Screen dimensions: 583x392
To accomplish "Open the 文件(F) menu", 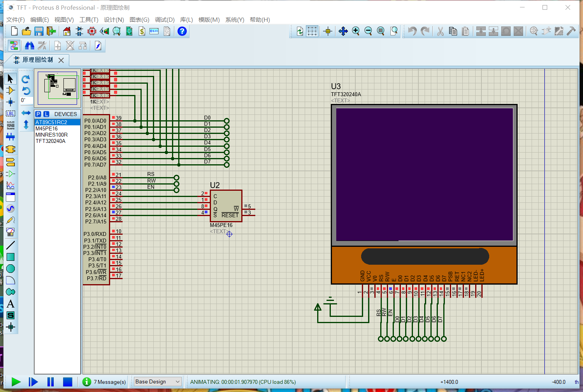I will [x=16, y=19].
